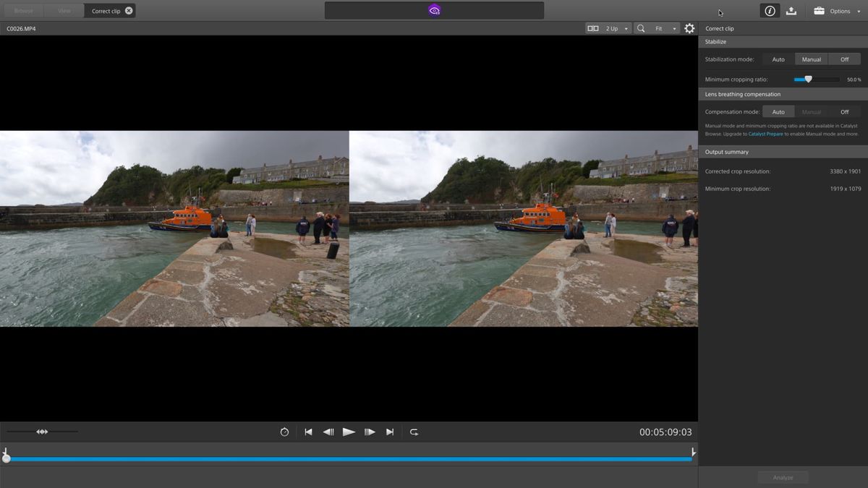Enable loop playback

tap(413, 432)
